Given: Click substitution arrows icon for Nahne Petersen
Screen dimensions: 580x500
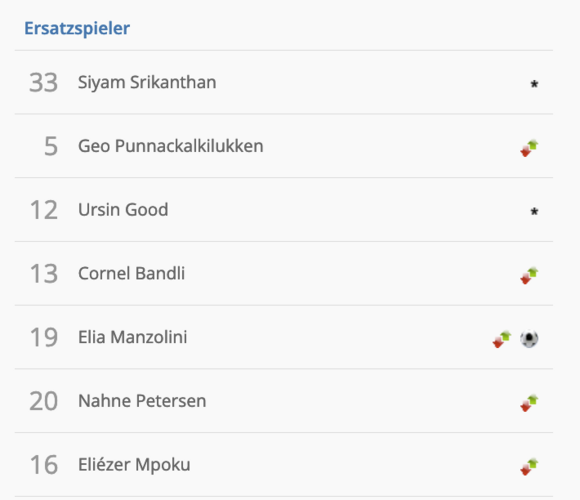Looking at the screenshot, I should (529, 403).
